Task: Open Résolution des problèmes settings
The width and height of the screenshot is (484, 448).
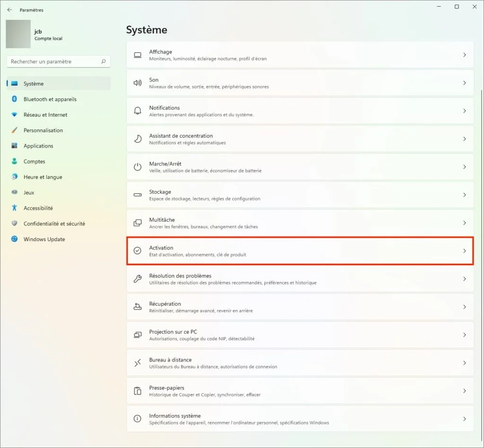Action: (x=300, y=279)
